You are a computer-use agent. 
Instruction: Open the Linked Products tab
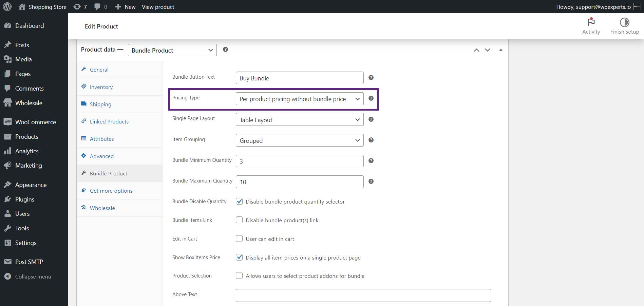coord(120,121)
